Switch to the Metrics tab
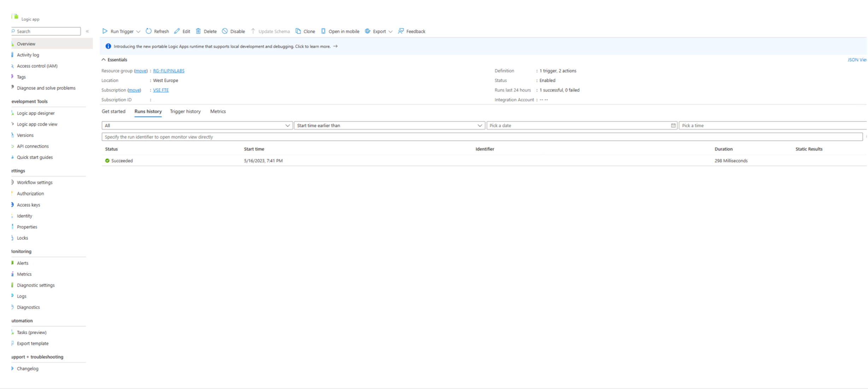The image size is (868, 389). [218, 111]
